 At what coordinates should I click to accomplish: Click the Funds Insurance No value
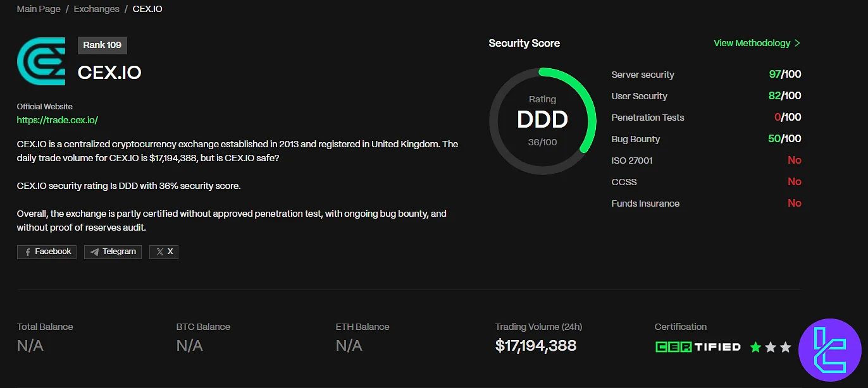(795, 203)
